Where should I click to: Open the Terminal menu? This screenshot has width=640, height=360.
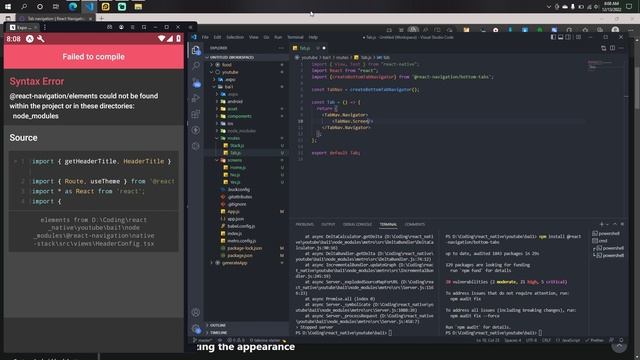tap(295, 37)
